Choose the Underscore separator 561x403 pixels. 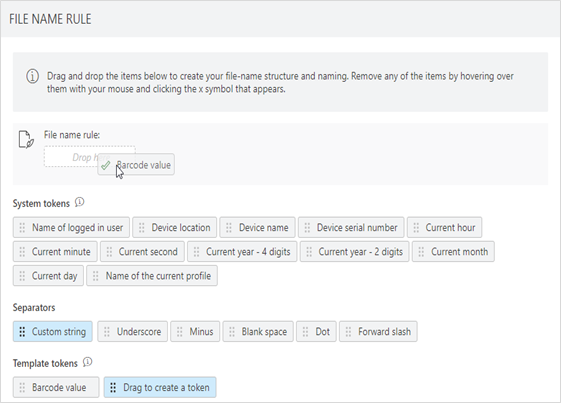pos(132,331)
